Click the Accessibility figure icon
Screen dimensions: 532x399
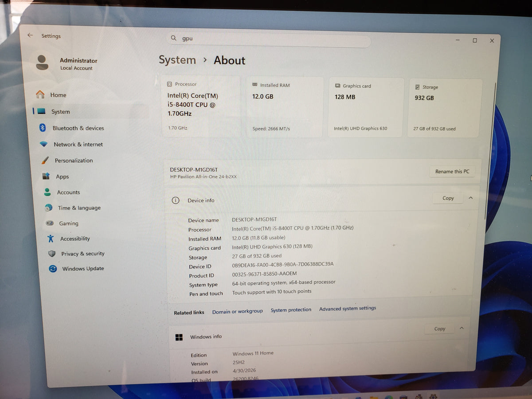click(51, 239)
